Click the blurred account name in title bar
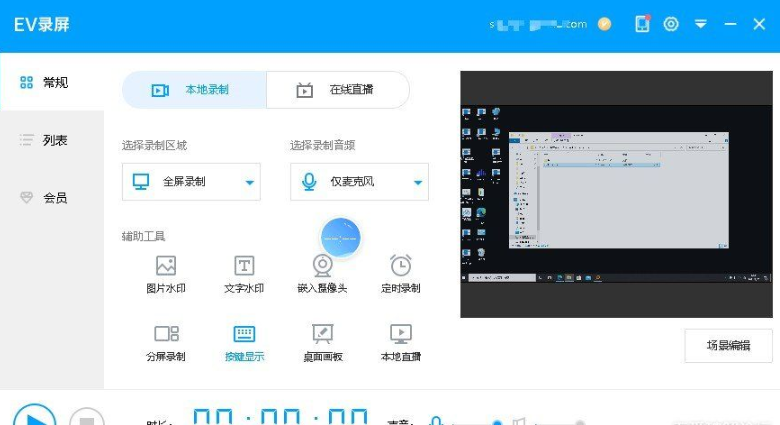780x425 pixels. [538, 24]
